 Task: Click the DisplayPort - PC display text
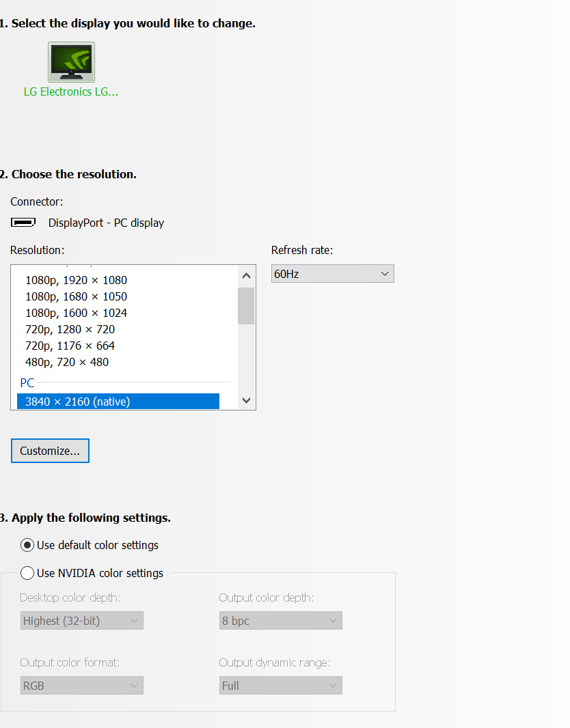pos(107,223)
